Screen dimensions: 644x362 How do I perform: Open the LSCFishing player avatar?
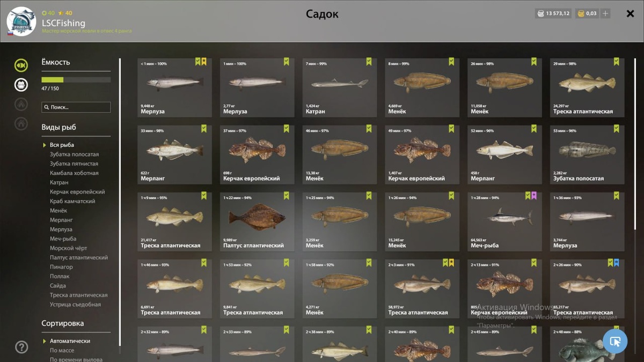pos(21,21)
